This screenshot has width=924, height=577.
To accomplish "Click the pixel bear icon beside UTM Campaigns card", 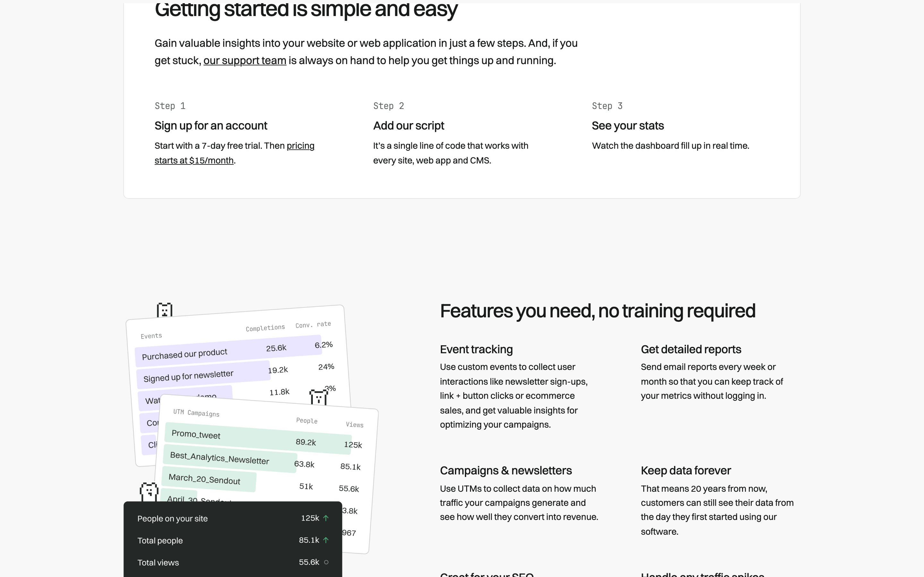I will point(319,397).
